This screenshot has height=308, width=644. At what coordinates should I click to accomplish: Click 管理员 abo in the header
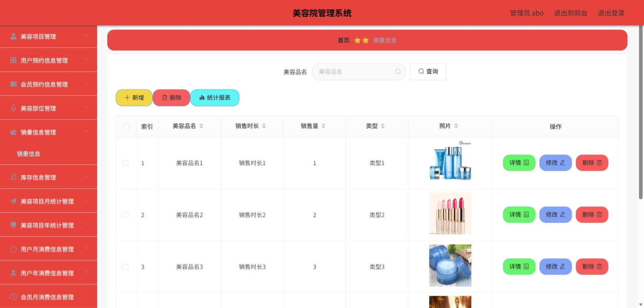pyautogui.click(x=527, y=13)
